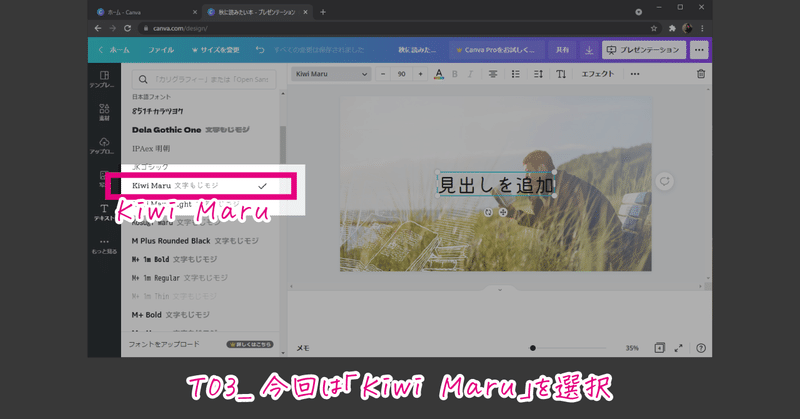
Task: Open the More sidebar item
Action: tap(104, 246)
